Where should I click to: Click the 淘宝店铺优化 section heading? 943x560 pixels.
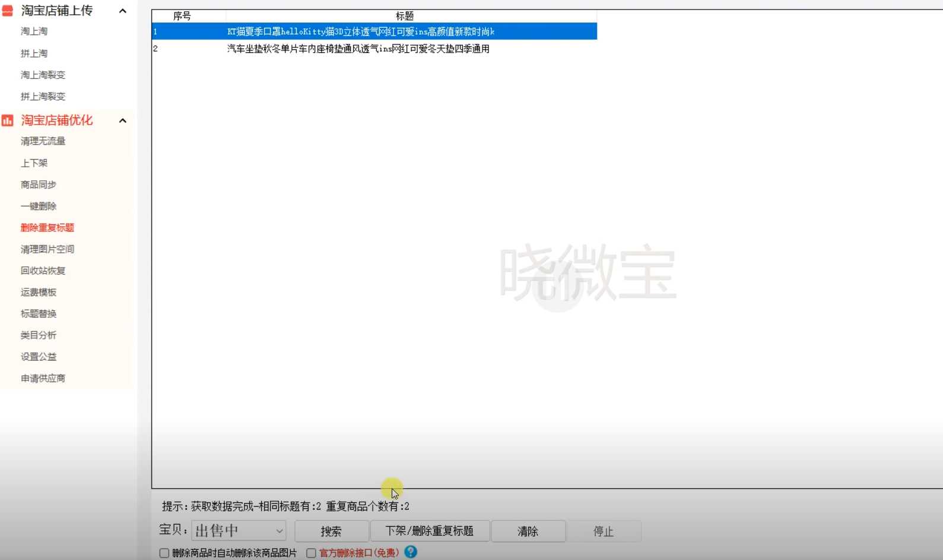(x=57, y=120)
